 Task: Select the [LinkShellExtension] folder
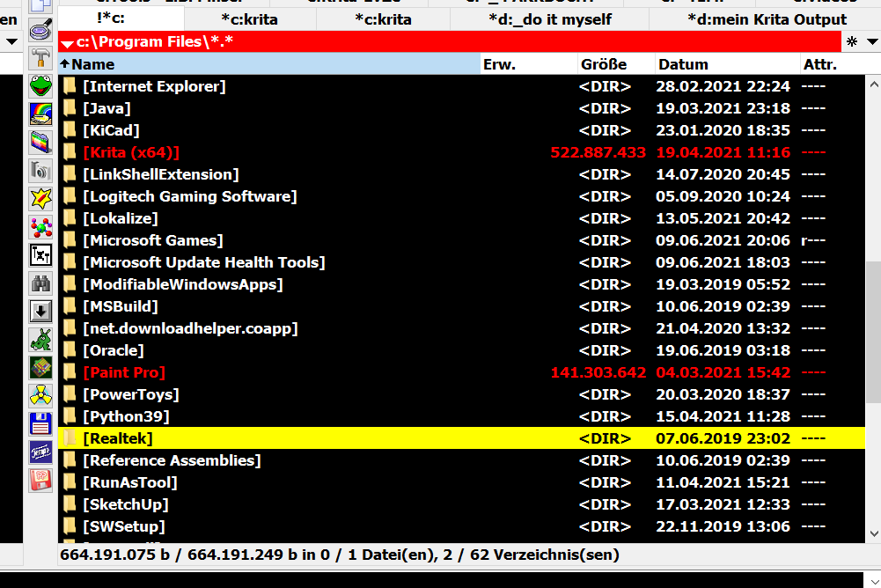pyautogui.click(x=461, y=174)
